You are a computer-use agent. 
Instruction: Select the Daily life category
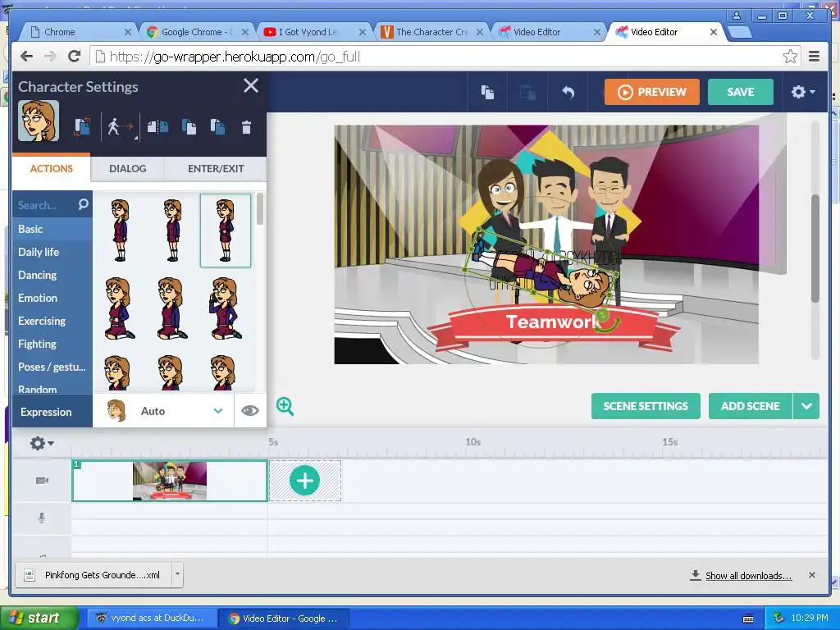coord(52,252)
